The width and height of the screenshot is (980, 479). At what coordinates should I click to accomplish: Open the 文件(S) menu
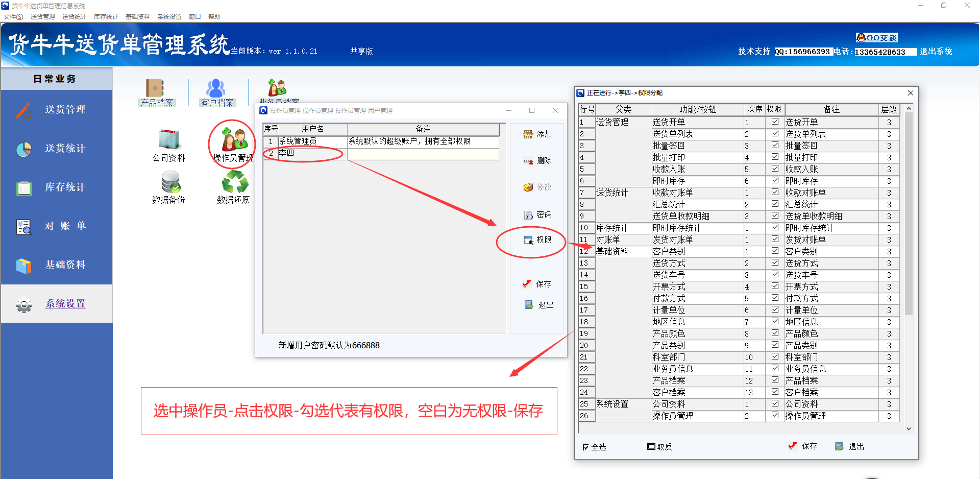pos(13,17)
